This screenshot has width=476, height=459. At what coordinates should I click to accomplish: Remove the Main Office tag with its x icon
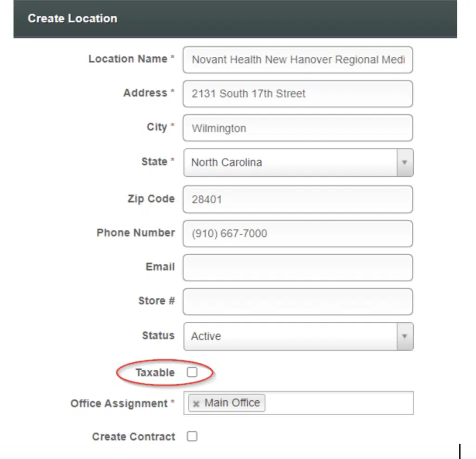pyautogui.click(x=196, y=404)
